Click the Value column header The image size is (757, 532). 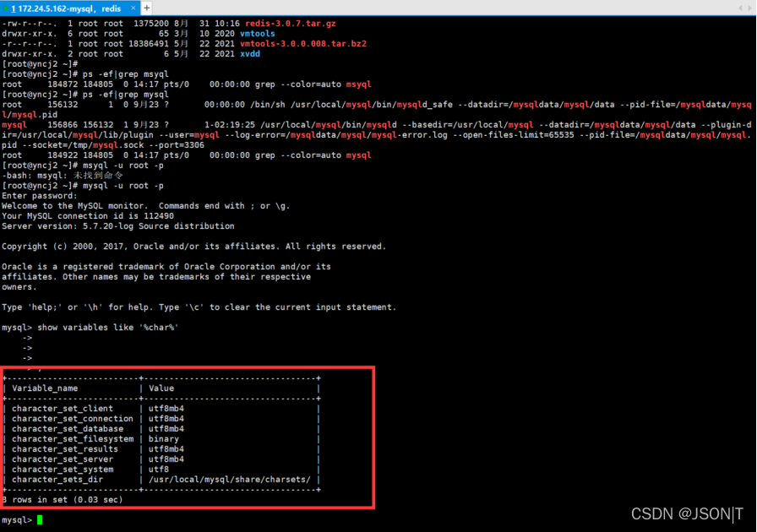coord(161,388)
